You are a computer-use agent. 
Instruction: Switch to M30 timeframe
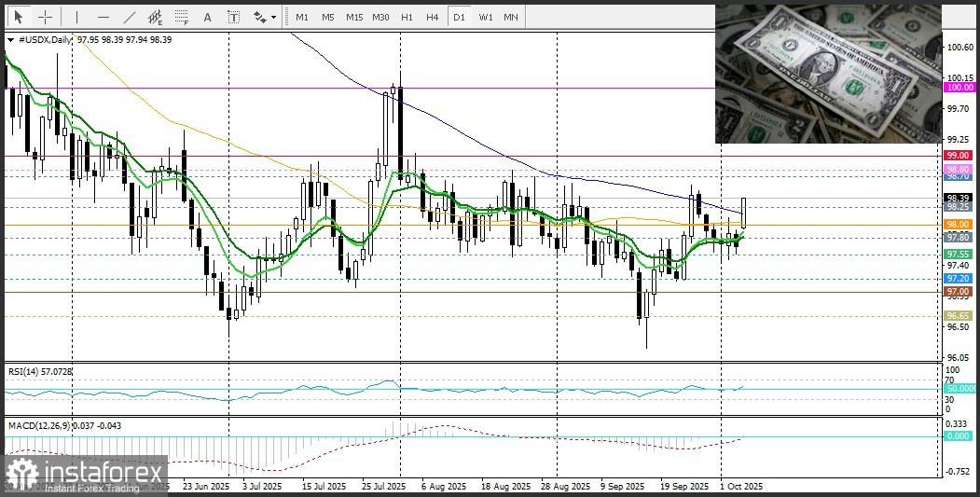pos(380,17)
